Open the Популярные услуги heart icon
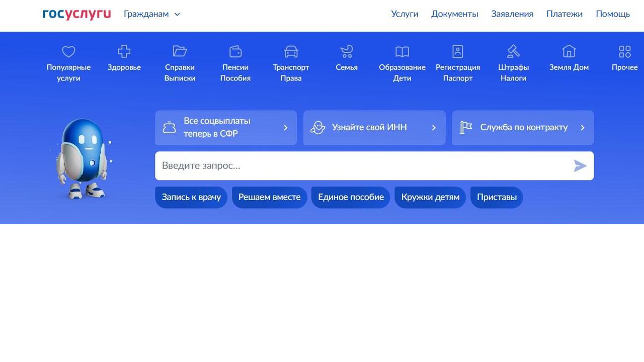Screen dimensions: 644x362 [68, 52]
